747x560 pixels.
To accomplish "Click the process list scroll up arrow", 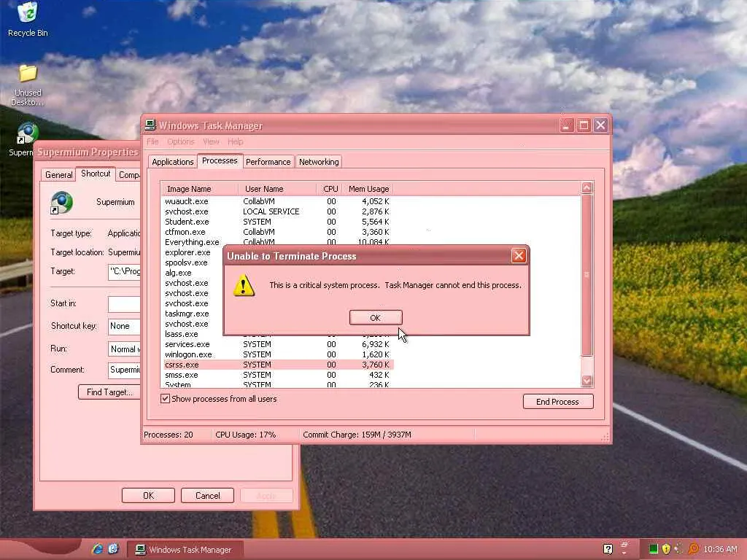I will pos(587,187).
